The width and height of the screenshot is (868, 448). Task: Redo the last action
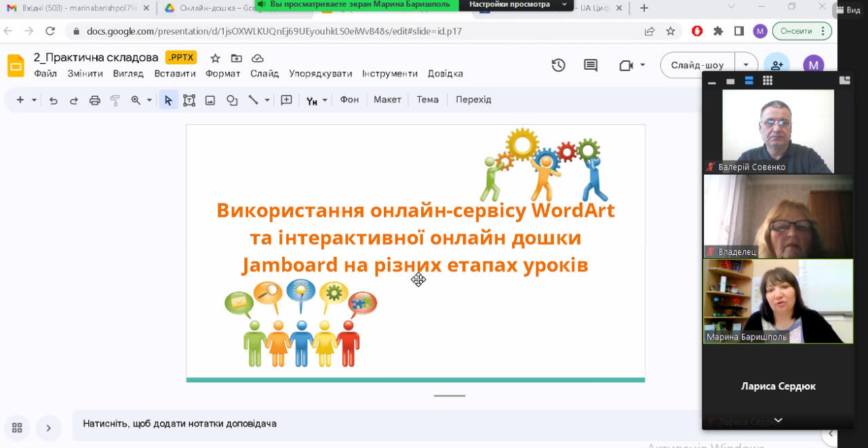click(74, 100)
